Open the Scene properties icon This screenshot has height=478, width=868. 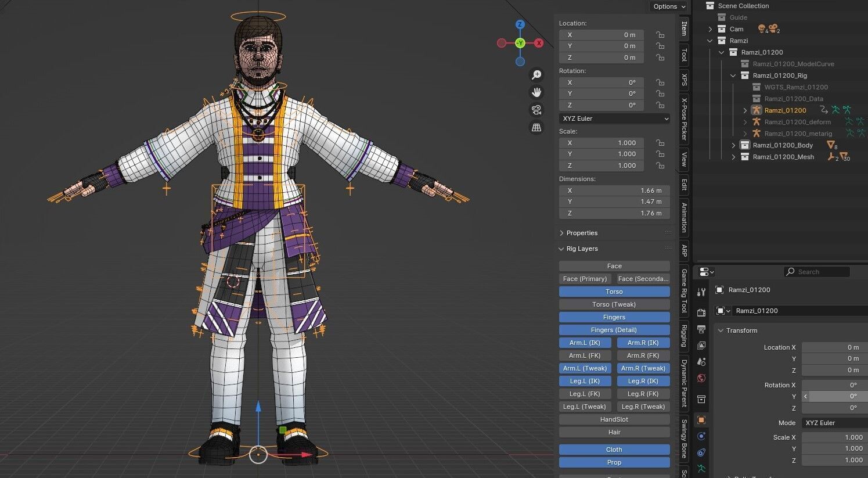(x=701, y=362)
